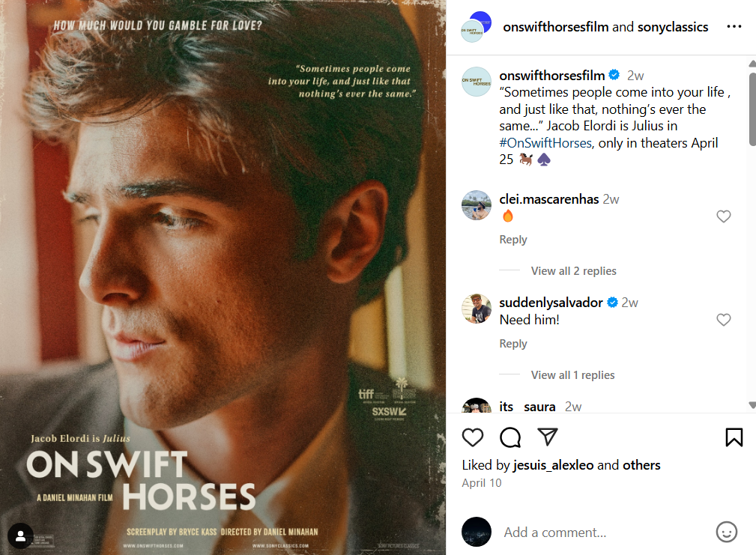Open the three-dot more options menu
The height and width of the screenshot is (555, 756).
coord(734,27)
